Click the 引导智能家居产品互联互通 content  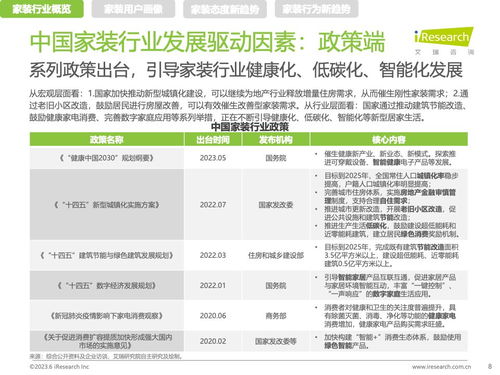389,285
